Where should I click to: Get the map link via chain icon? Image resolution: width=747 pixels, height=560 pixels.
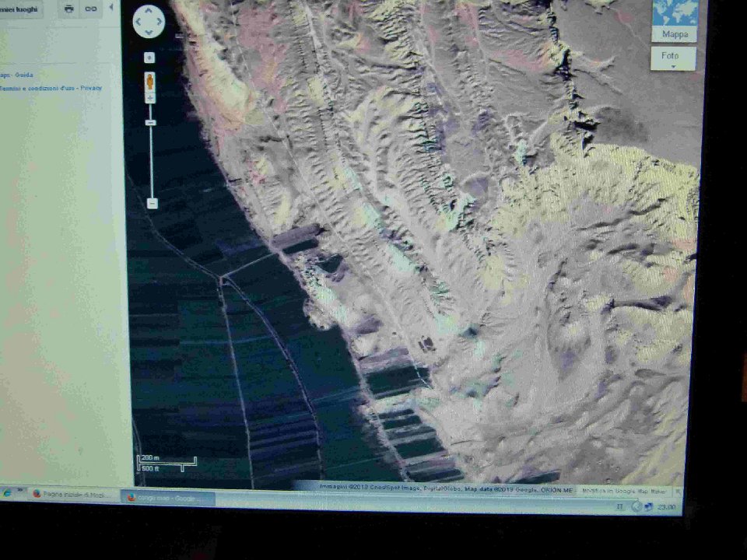tap(90, 9)
